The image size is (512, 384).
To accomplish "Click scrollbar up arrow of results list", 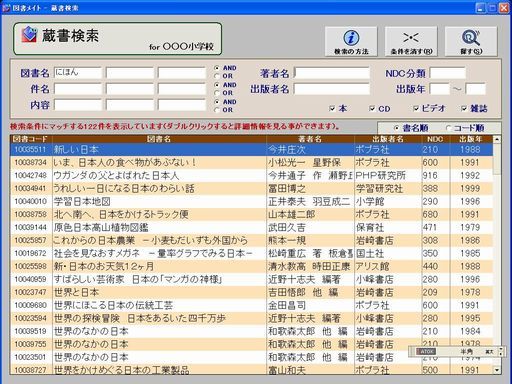I will (497, 139).
